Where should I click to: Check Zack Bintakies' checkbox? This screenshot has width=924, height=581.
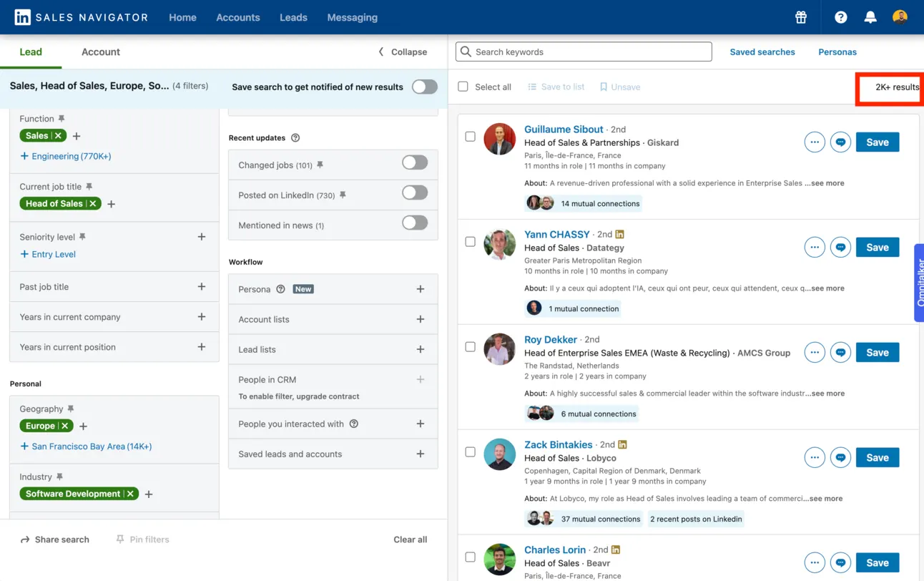[x=470, y=451]
